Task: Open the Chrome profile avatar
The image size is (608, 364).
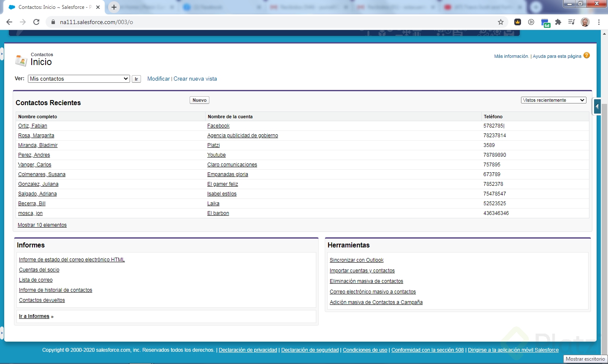Action: point(585,22)
